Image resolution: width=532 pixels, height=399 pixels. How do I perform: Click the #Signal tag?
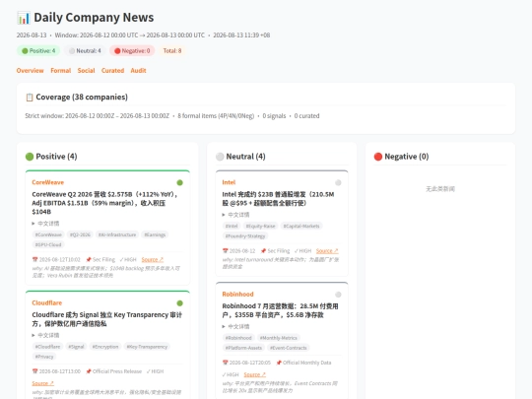(76, 347)
